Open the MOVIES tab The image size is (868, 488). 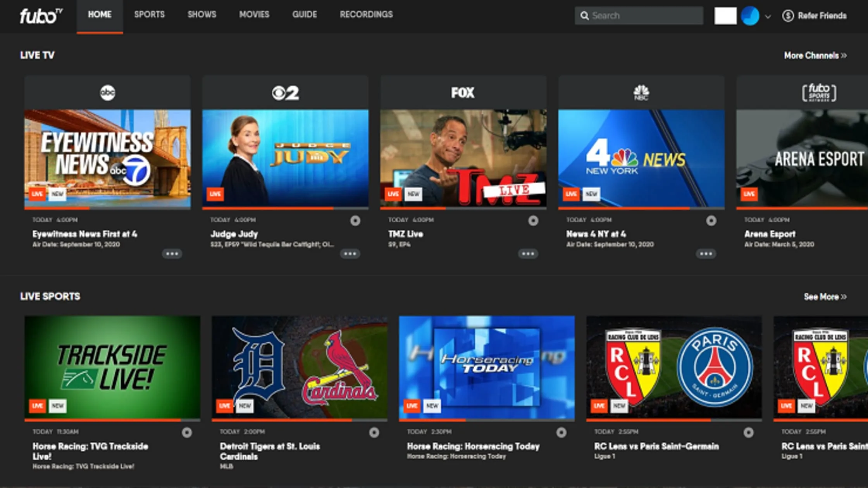click(254, 15)
